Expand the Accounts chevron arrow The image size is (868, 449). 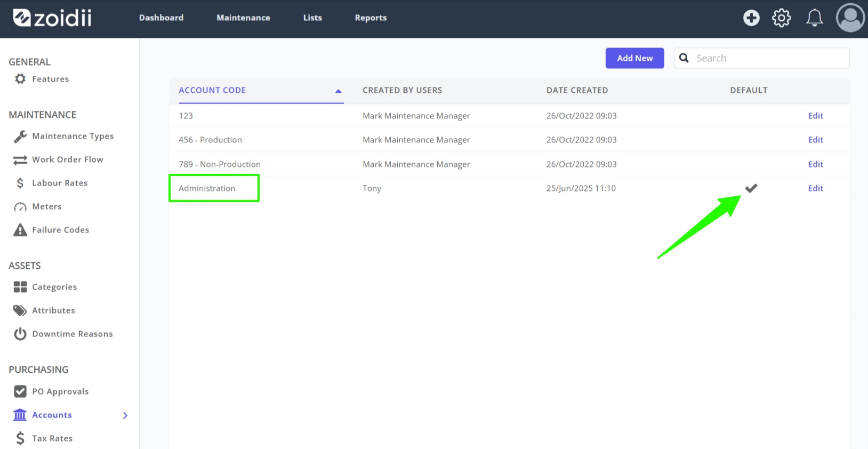coord(125,415)
